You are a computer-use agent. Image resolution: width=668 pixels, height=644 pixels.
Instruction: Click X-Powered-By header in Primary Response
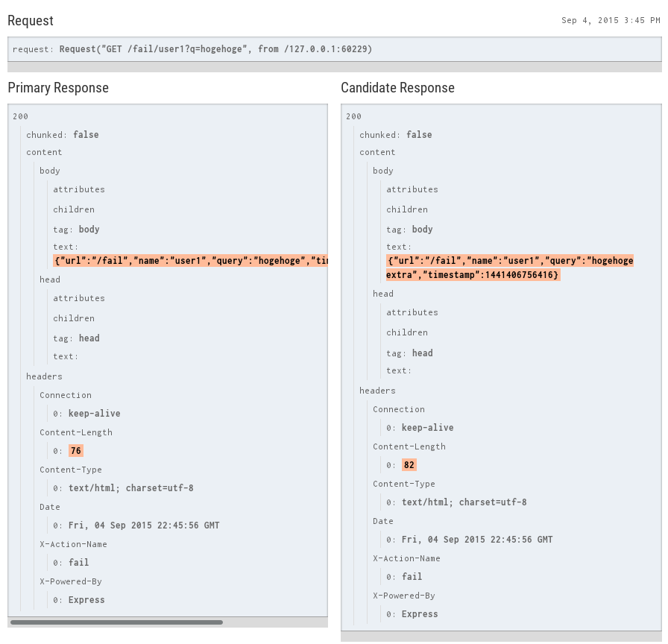[71, 581]
